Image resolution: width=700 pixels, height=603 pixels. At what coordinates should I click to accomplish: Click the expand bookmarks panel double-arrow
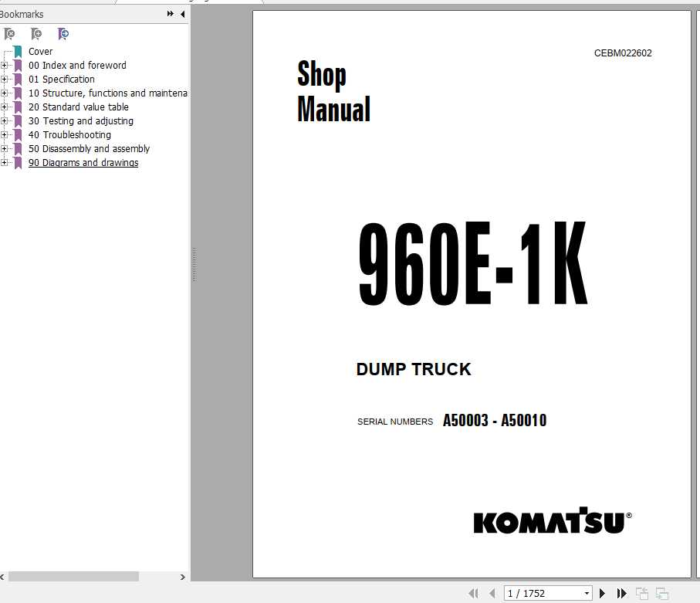(x=170, y=14)
